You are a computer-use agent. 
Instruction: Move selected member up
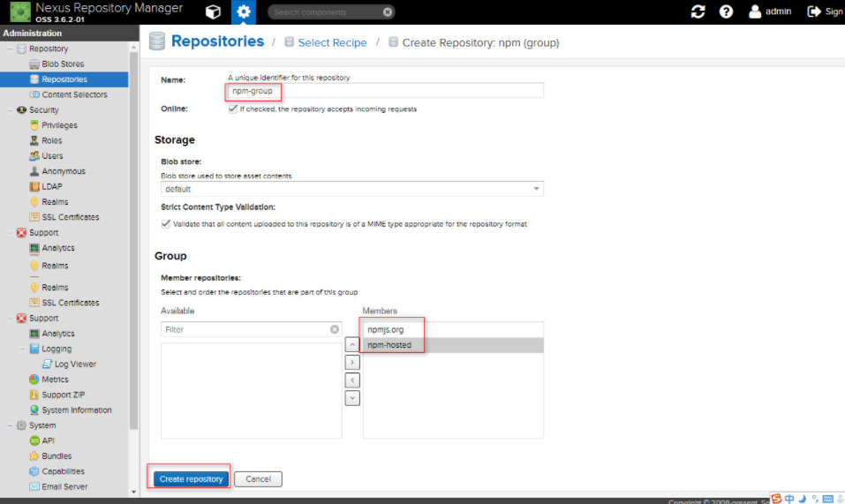(352, 344)
